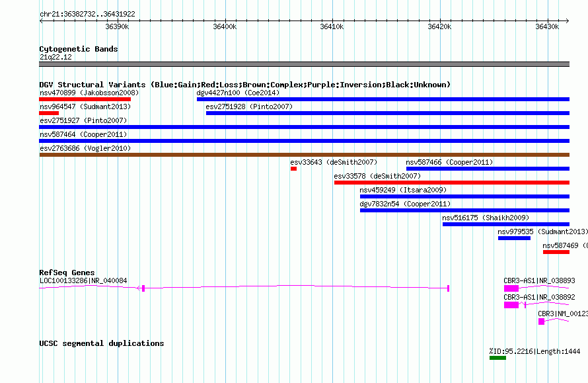
Task: Click nsv516175 (Shaikh2009) label
Action: click(486, 218)
